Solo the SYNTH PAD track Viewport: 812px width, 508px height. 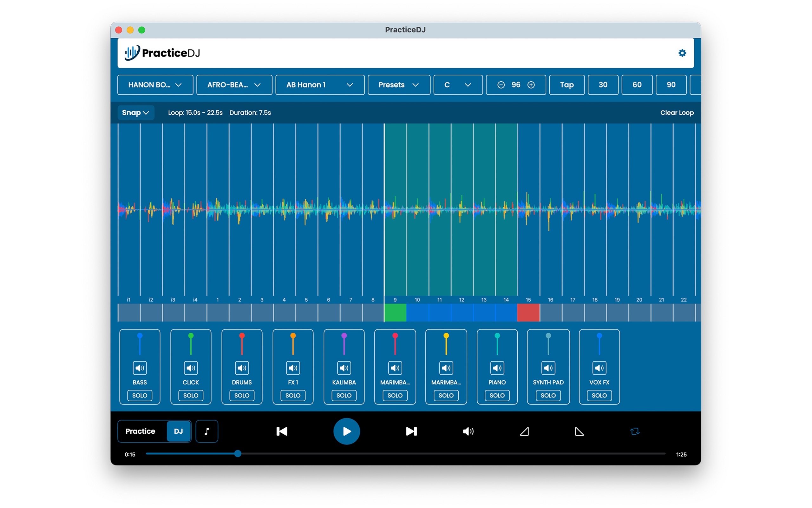(x=548, y=396)
